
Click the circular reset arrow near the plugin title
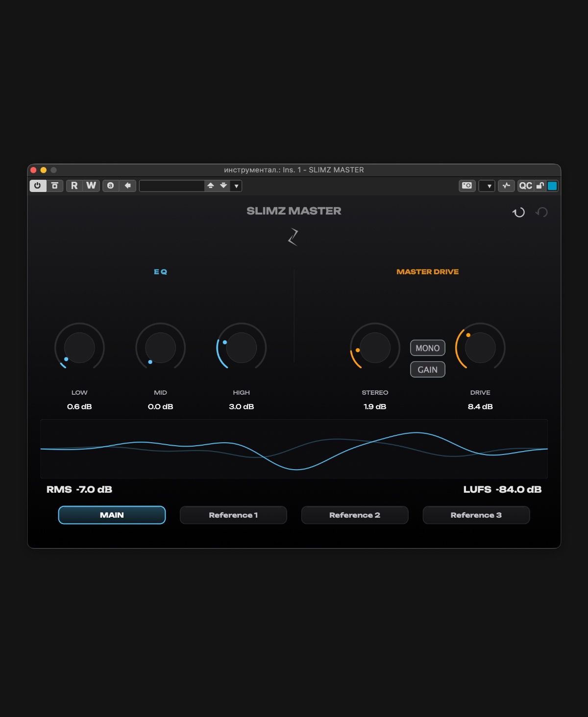pos(518,212)
